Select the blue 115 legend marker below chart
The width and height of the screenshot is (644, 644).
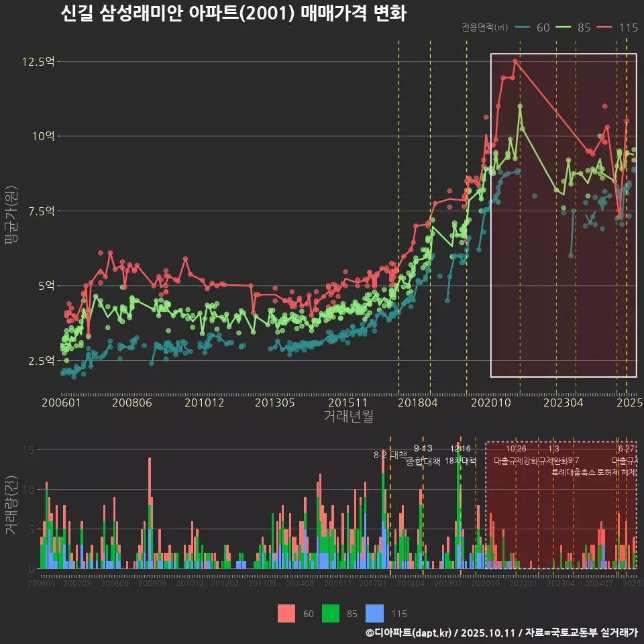tap(373, 614)
